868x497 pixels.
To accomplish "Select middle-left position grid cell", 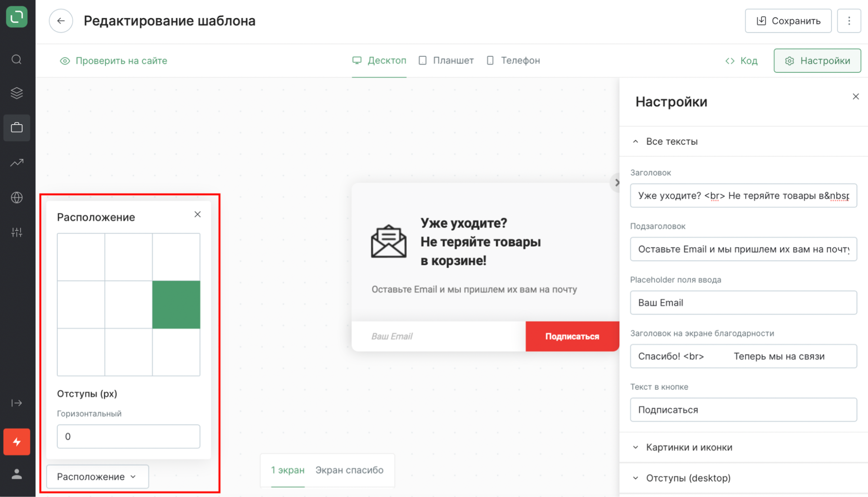I will click(81, 305).
